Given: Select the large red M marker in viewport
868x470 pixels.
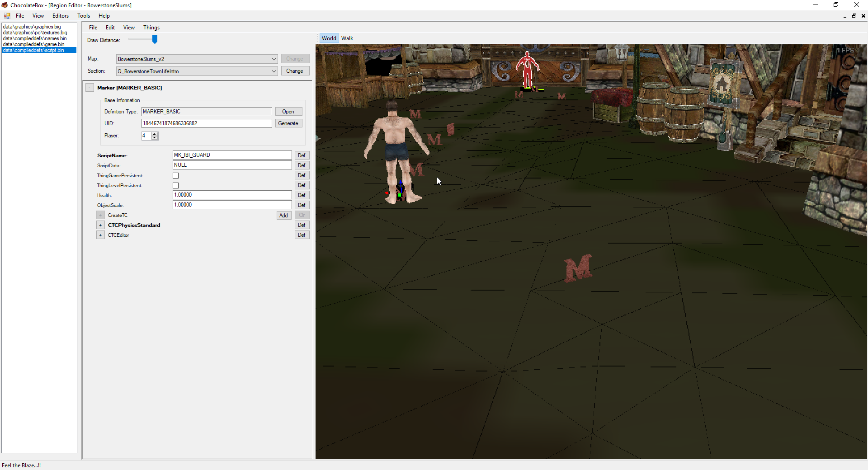Looking at the screenshot, I should tap(578, 268).
